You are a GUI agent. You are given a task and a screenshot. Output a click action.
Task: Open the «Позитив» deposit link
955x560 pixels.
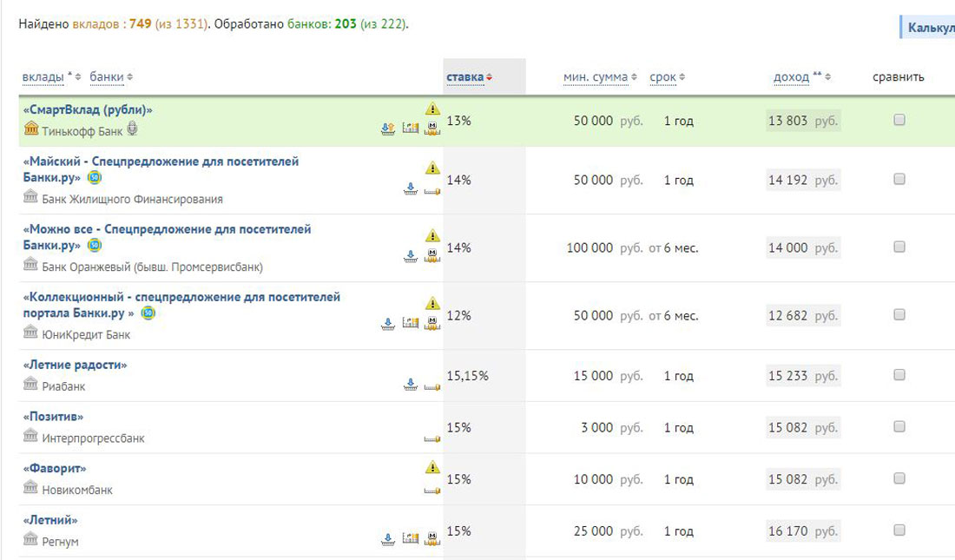tap(53, 417)
